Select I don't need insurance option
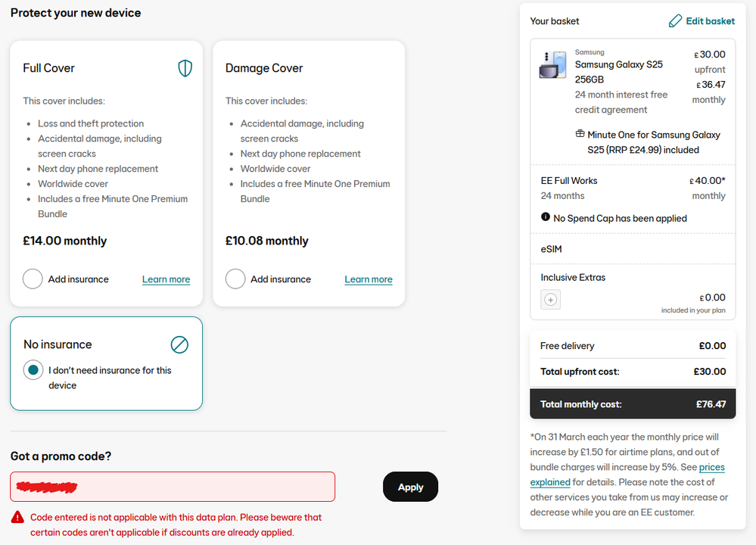This screenshot has height=545, width=756. click(x=33, y=370)
